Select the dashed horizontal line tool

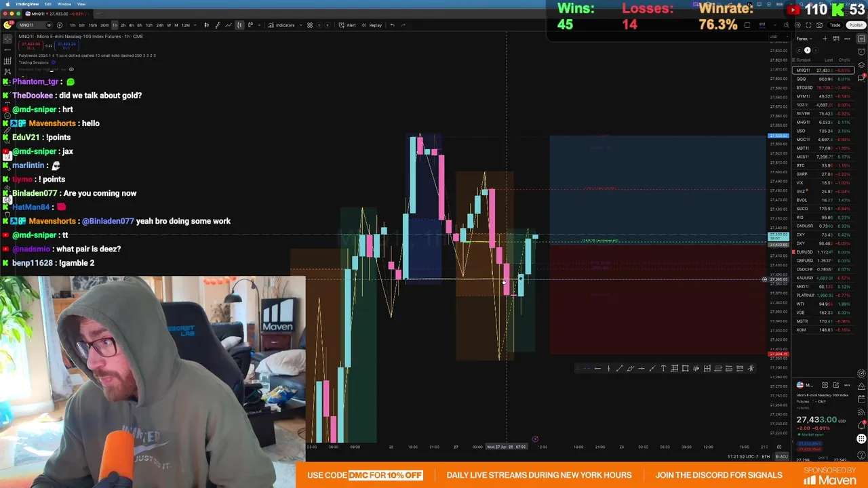[x=587, y=368]
